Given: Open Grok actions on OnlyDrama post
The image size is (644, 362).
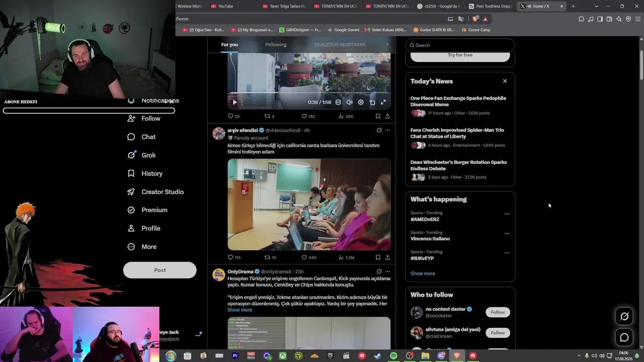Looking at the screenshot, I should tap(379, 271).
